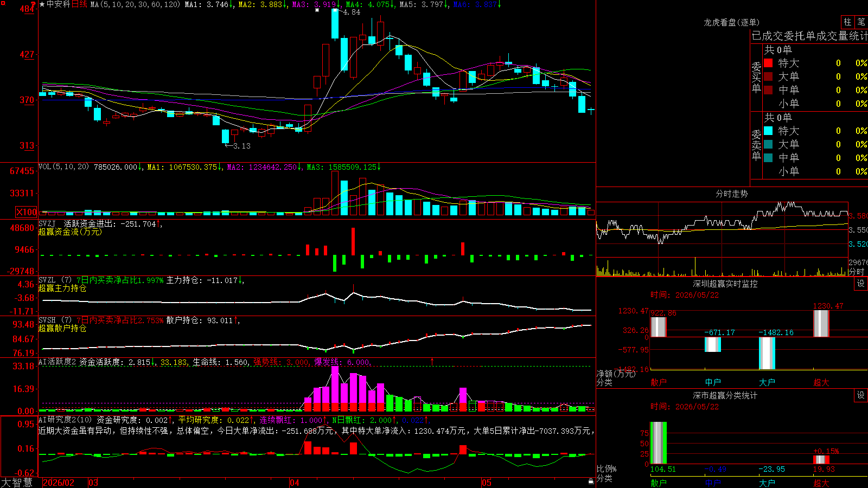868x488 pixels.
Task: Click the 7日内买卖净占比1.997% text
Action: coord(120,280)
